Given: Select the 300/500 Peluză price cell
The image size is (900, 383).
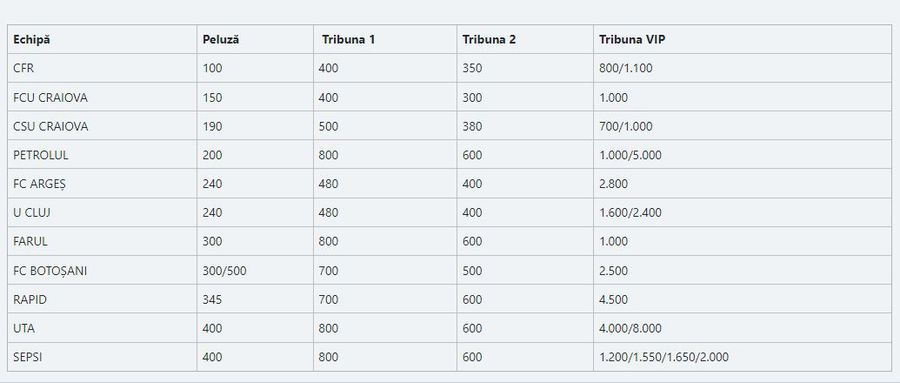Looking at the screenshot, I should pos(255,270).
